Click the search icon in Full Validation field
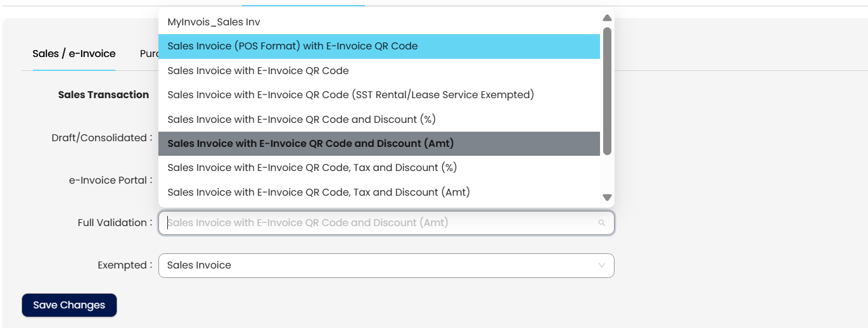 coord(601,223)
